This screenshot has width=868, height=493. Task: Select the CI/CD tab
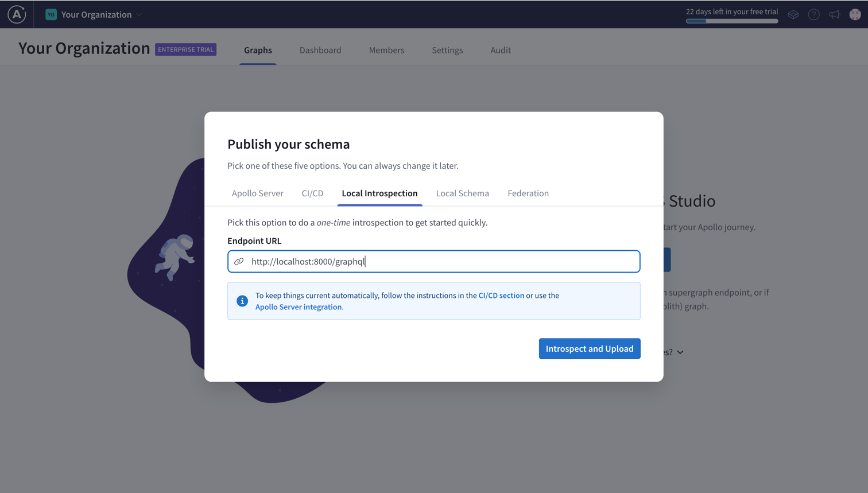[312, 193]
